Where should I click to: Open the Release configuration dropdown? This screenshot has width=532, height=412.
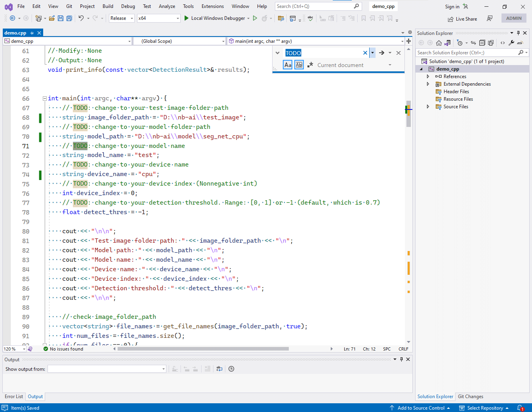point(122,18)
